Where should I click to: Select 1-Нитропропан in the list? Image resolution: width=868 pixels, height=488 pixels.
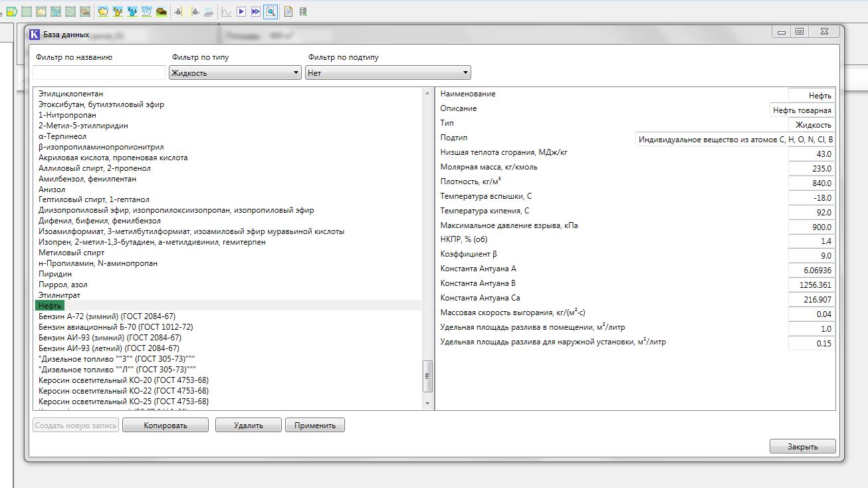coord(67,115)
